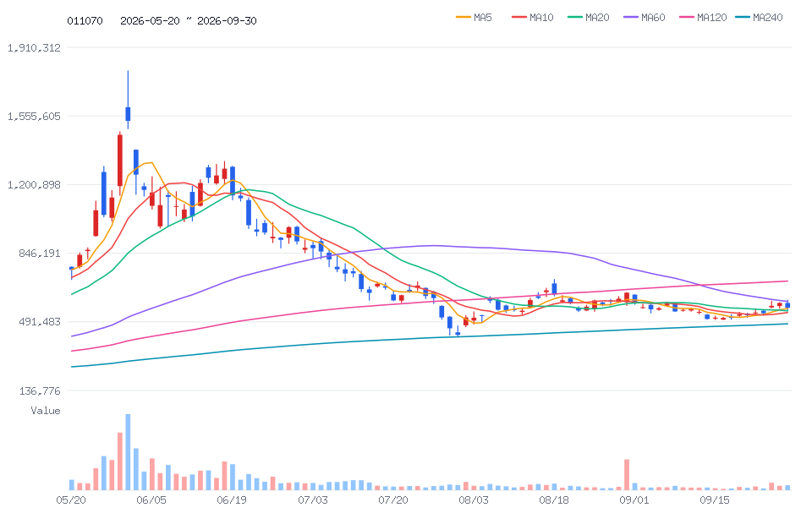Viewport: 812px width, 524px height.
Task: Click the 06/19 date axis label
Action: coord(232,500)
